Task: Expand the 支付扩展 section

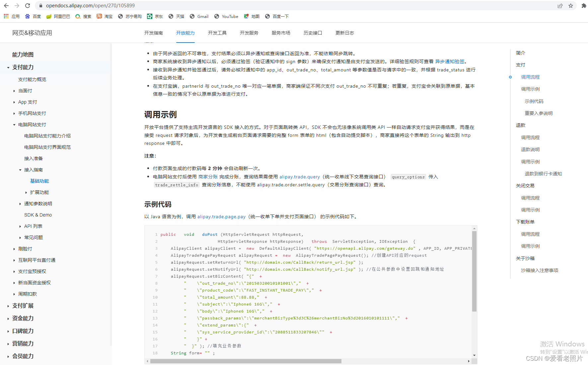Action: [8, 306]
